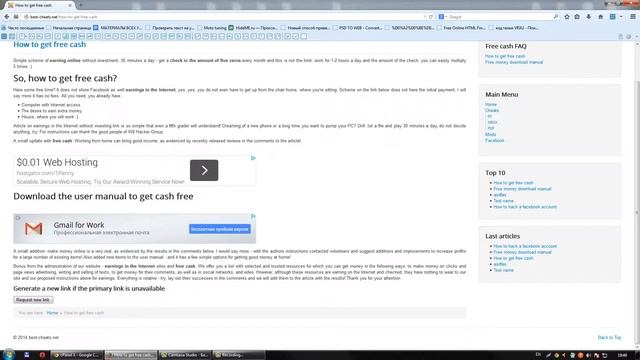640x360 pixels.
Task: Open Top 10 'Free money download manual'
Action: [x=522, y=189]
